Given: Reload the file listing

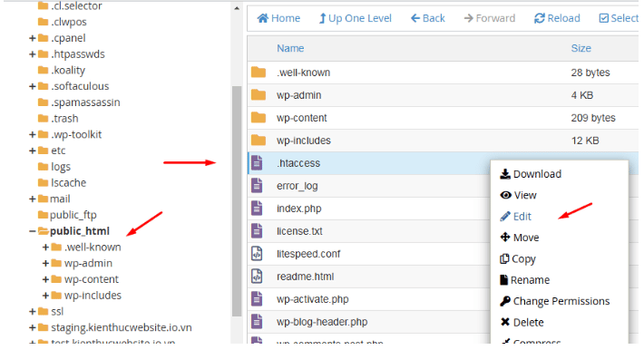Looking at the screenshot, I should (x=557, y=18).
